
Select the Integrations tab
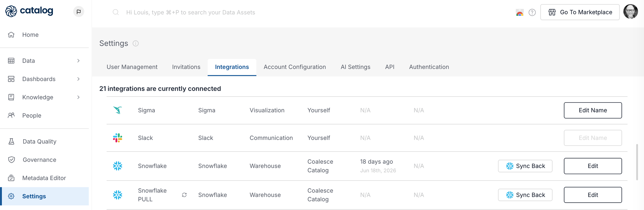pyautogui.click(x=232, y=67)
